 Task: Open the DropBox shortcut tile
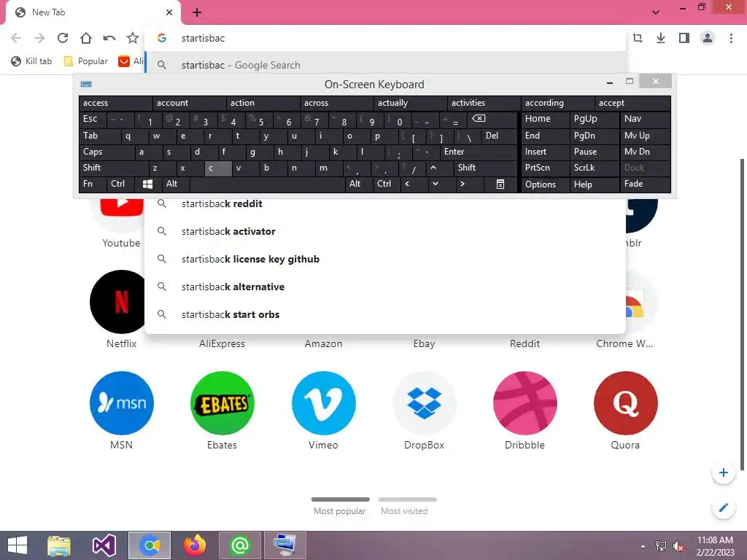[x=424, y=411]
